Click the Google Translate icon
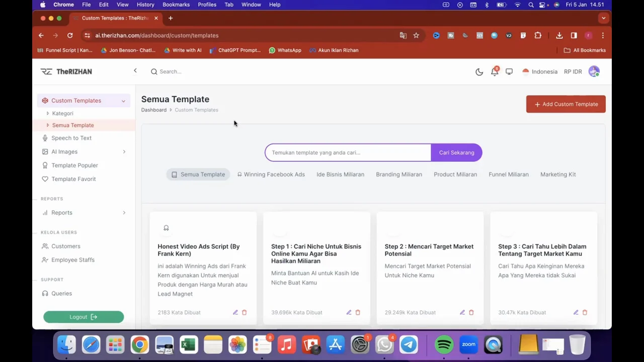 [403, 35]
